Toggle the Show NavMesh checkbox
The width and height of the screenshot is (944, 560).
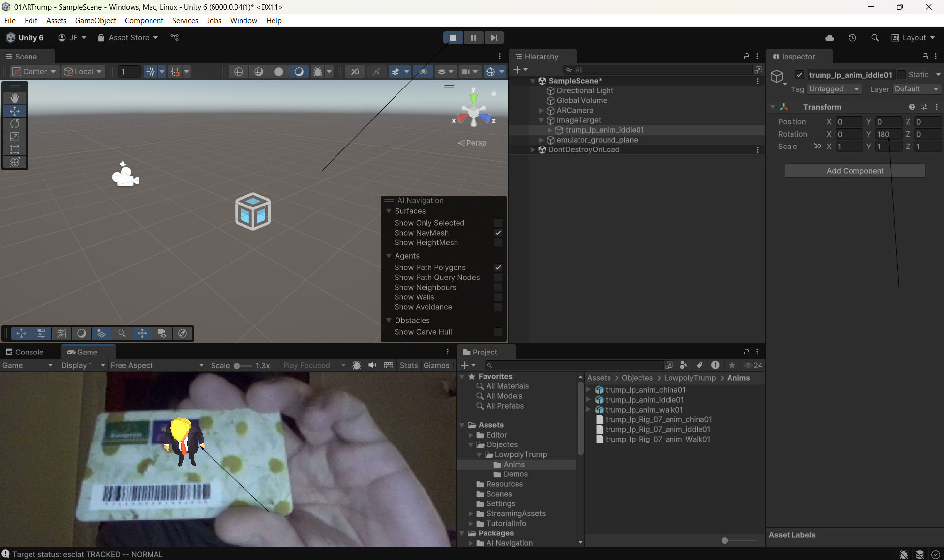coord(498,233)
